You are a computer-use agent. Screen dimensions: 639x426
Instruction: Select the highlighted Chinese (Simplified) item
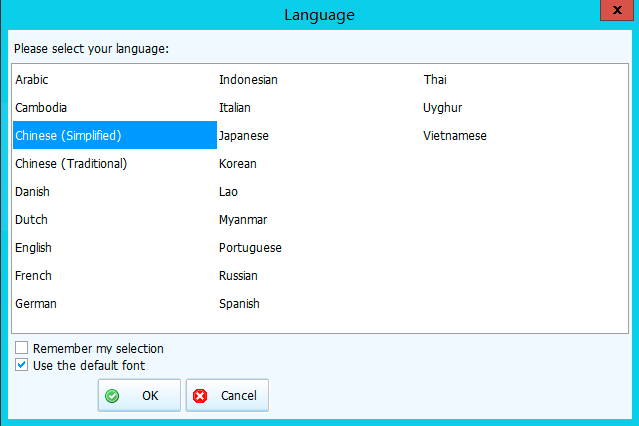[69, 135]
